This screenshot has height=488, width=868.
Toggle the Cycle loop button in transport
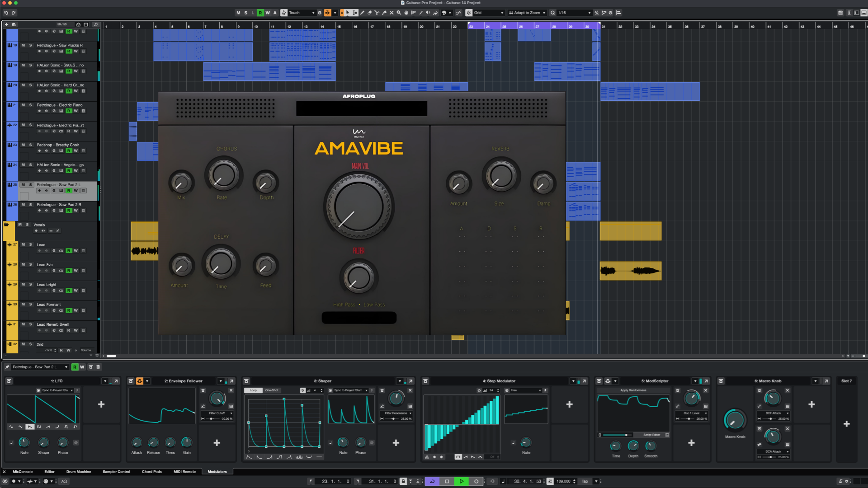coord(432,481)
